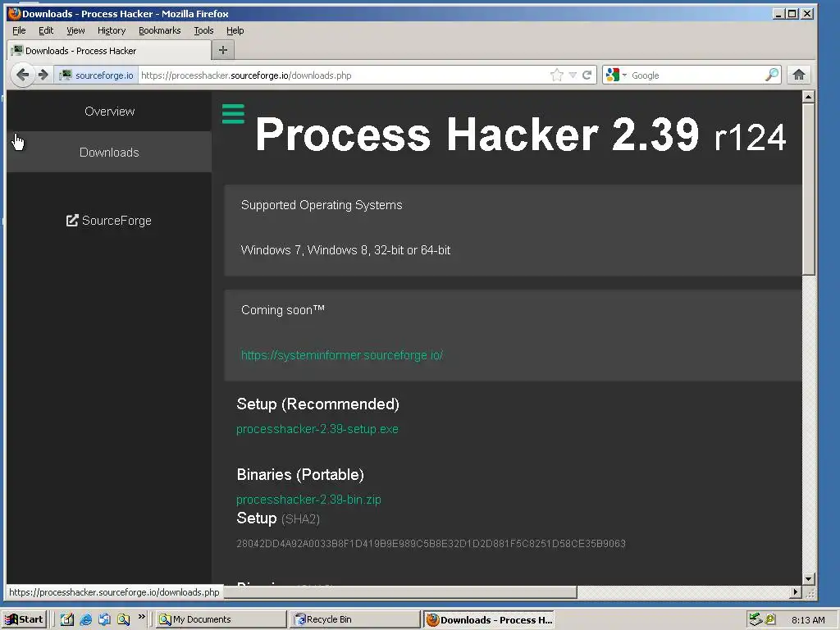Open the History menu
Image resolution: width=840 pixels, height=630 pixels.
pyautogui.click(x=112, y=30)
